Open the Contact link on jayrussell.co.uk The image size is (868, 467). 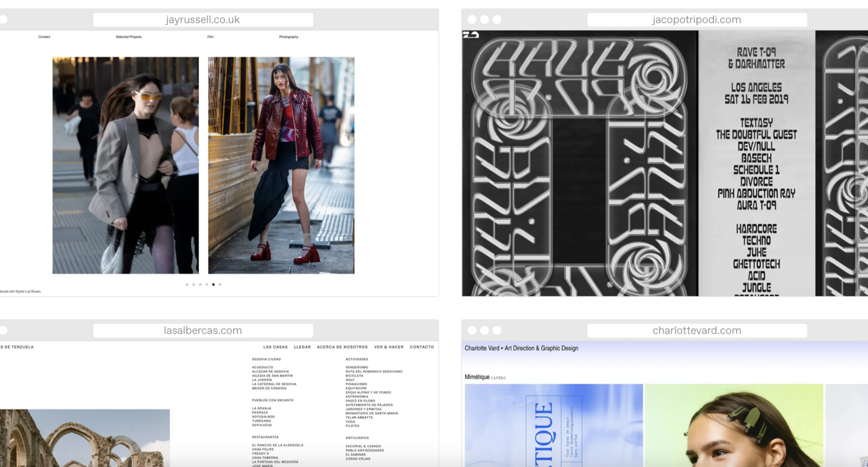[44, 37]
